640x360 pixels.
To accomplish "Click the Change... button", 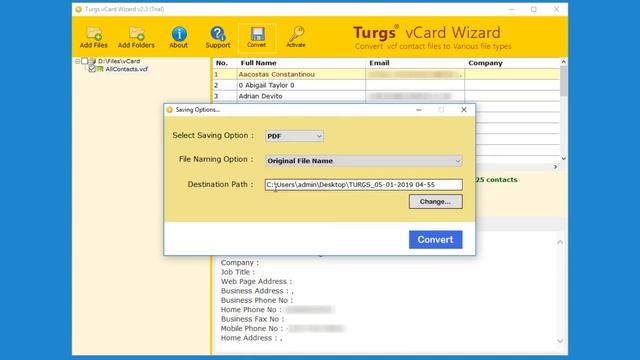I will (436, 202).
